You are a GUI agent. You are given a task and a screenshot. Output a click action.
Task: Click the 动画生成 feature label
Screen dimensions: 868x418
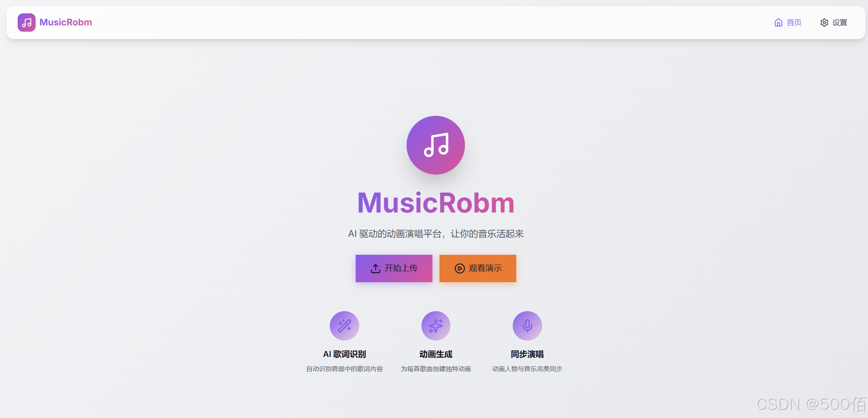pos(436,354)
